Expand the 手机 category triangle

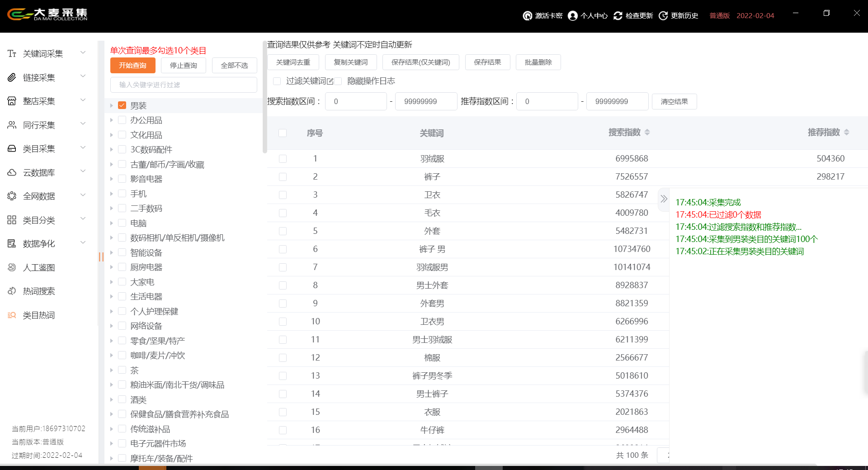click(112, 194)
